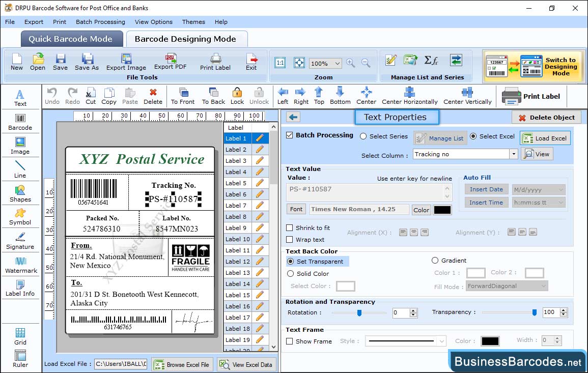Image resolution: width=588 pixels, height=373 pixels.
Task: Enable Shrink to fit
Action: click(290, 227)
